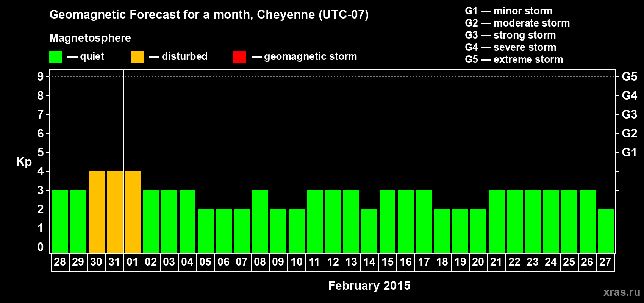Click date label 25 on the axis
The width and height of the screenshot is (644, 303).
click(569, 262)
